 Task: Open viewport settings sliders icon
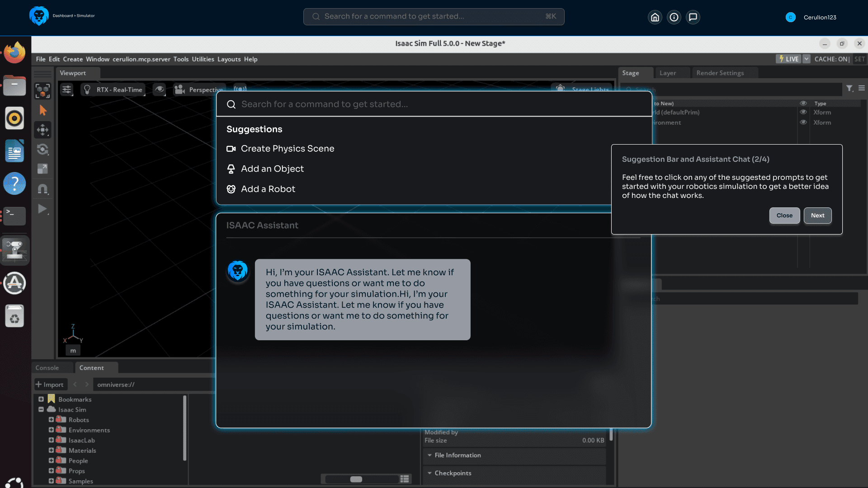66,89
